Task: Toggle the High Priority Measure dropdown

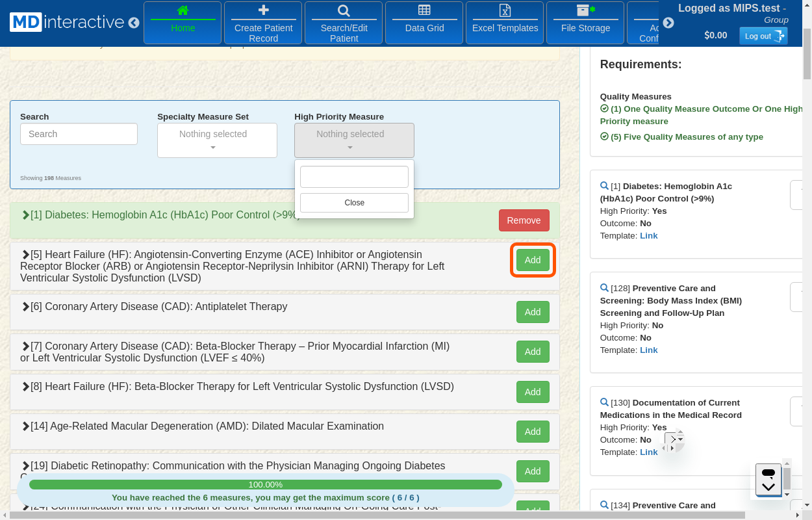Action: point(354,140)
